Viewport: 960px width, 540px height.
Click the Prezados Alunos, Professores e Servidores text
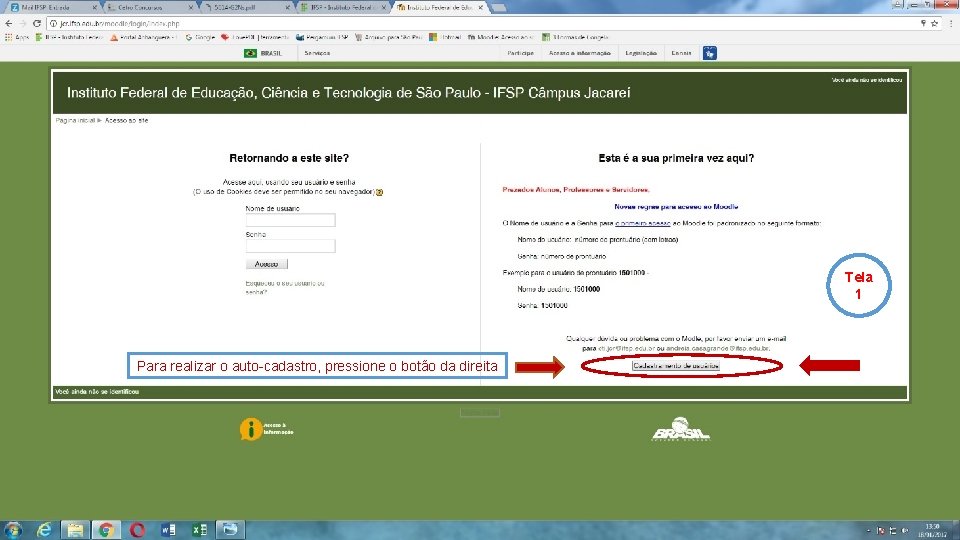[576, 190]
